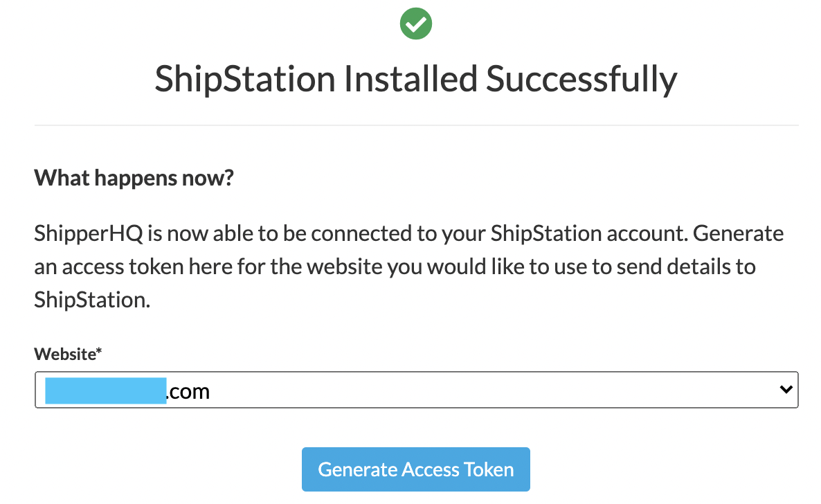Viewport: 821px width, 504px height.
Task: Click "ShipperHQ" in the description paragraph
Action: [88, 233]
